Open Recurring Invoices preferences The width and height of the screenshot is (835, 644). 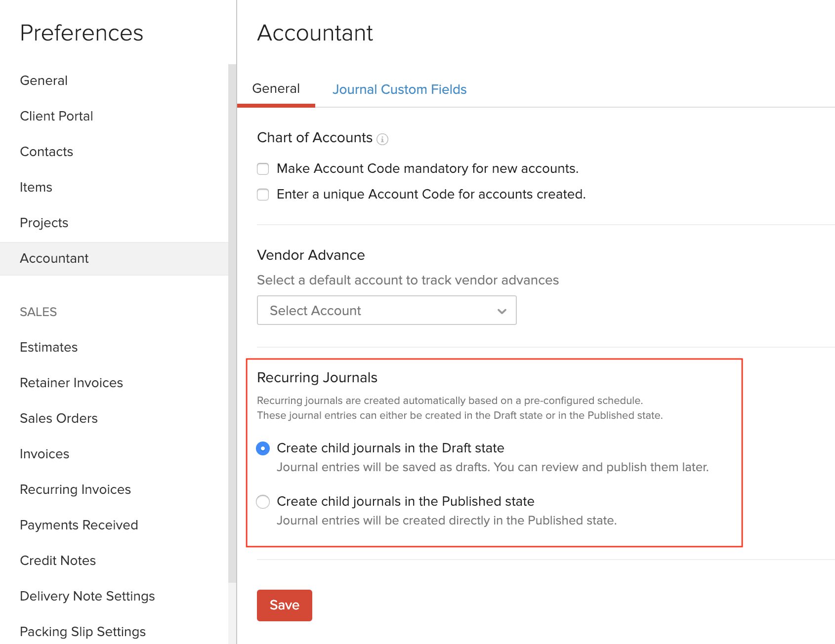75,489
